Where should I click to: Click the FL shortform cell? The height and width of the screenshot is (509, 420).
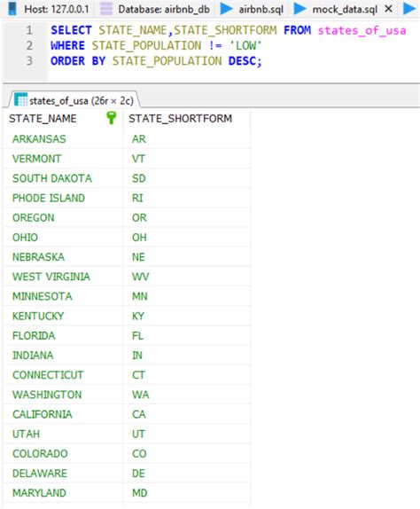(187, 336)
